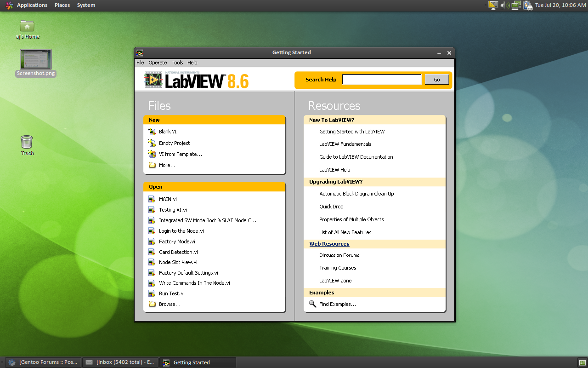Click the Find Examples… text
Screen dimensions: 588x368
tap(338, 304)
